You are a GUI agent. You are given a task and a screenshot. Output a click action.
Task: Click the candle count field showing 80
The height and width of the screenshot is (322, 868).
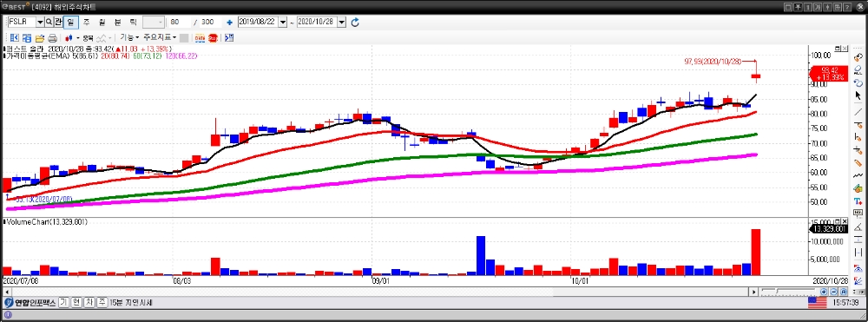click(180, 22)
